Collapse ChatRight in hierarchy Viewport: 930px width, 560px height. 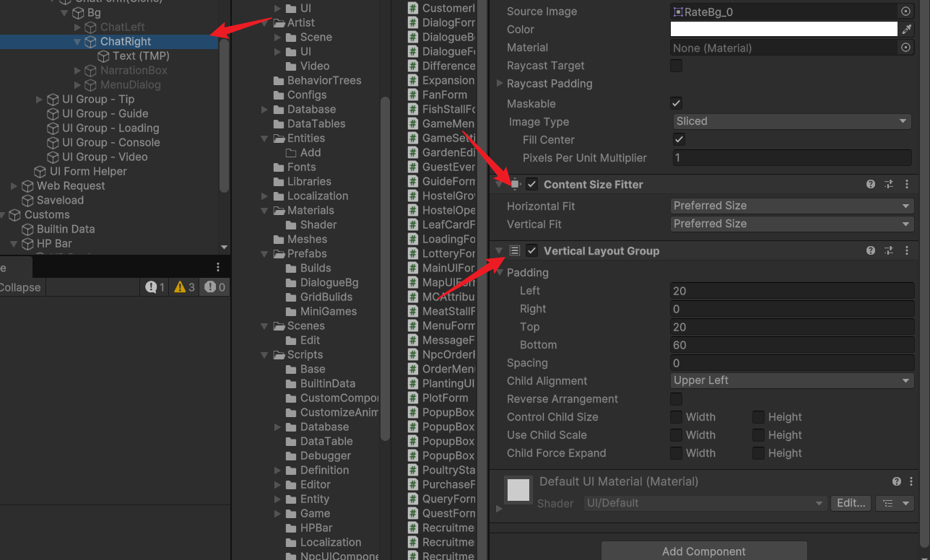[x=78, y=42]
